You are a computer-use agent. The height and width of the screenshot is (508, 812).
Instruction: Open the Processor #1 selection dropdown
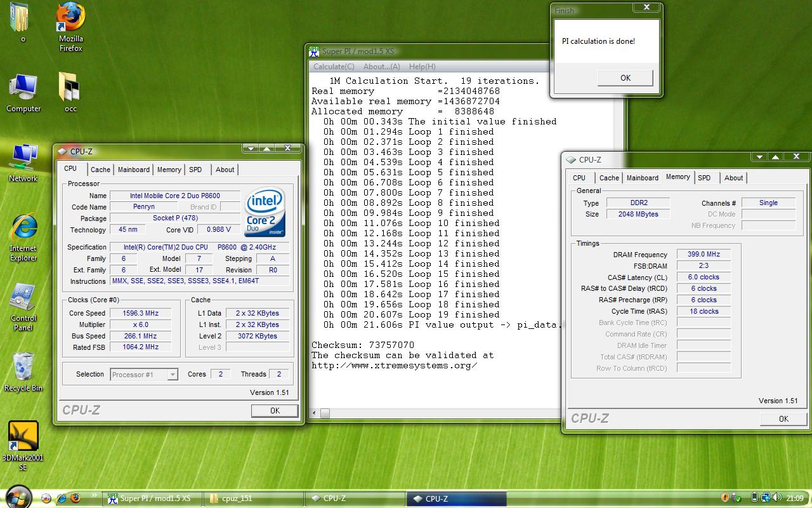pos(172,375)
